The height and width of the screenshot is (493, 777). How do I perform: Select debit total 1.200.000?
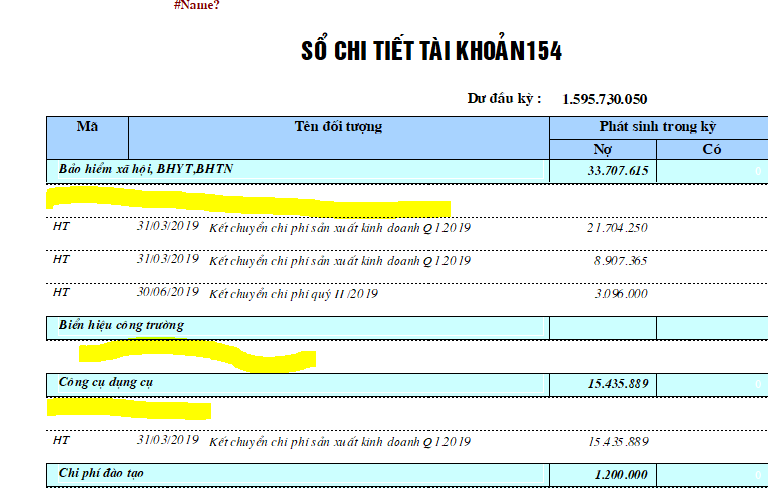click(621, 475)
